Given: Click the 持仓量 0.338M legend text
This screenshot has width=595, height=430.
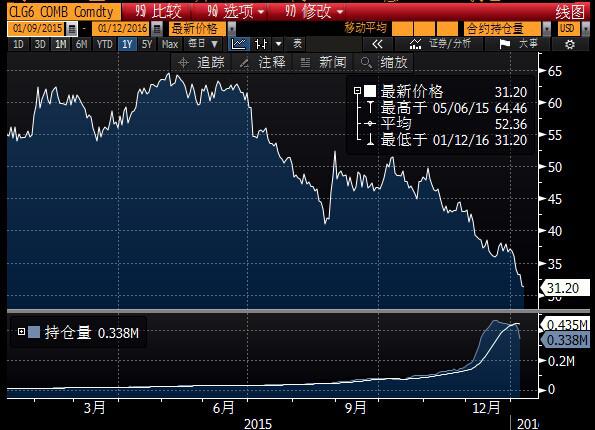Looking at the screenshot, I should point(92,332).
